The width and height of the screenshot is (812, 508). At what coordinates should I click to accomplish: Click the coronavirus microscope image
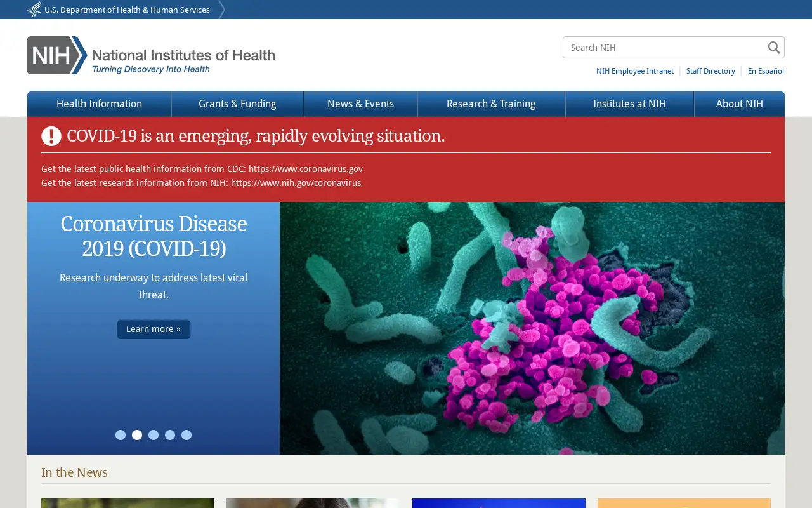tap(532, 328)
